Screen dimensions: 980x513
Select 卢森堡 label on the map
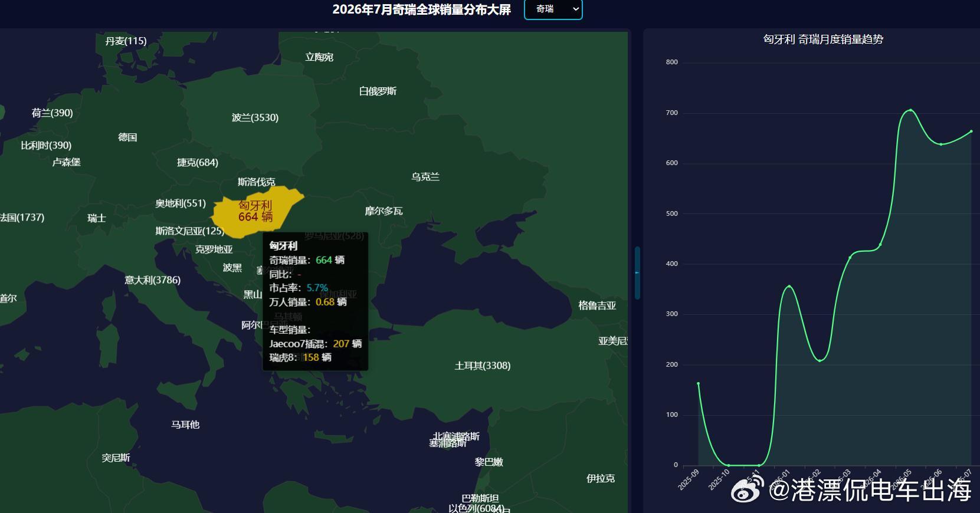tap(66, 162)
